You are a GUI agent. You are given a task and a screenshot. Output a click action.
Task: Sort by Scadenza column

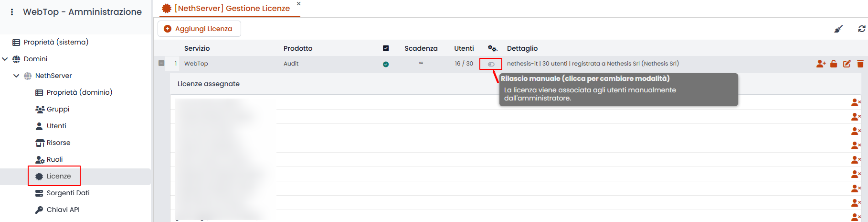pyautogui.click(x=421, y=48)
